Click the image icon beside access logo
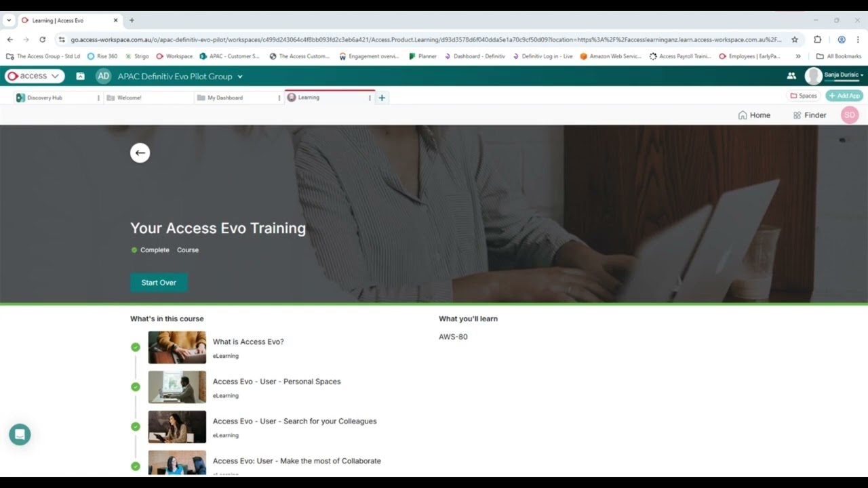The height and width of the screenshot is (488, 868). coord(80,76)
